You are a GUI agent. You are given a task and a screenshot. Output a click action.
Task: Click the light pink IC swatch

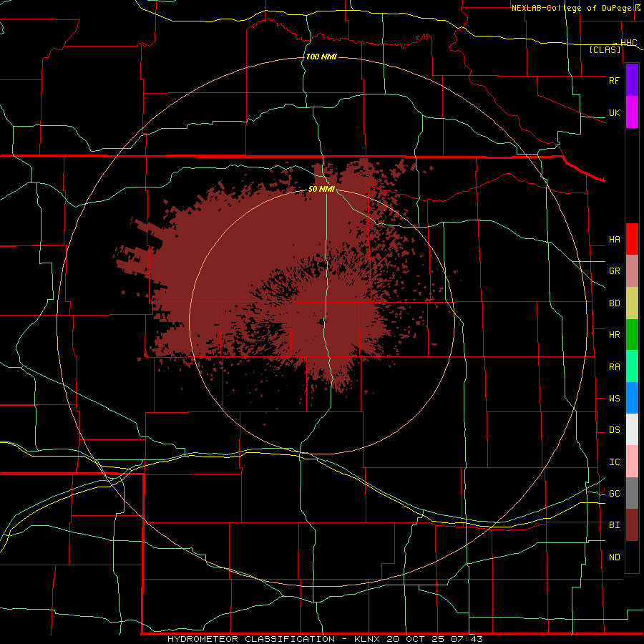coord(632,462)
